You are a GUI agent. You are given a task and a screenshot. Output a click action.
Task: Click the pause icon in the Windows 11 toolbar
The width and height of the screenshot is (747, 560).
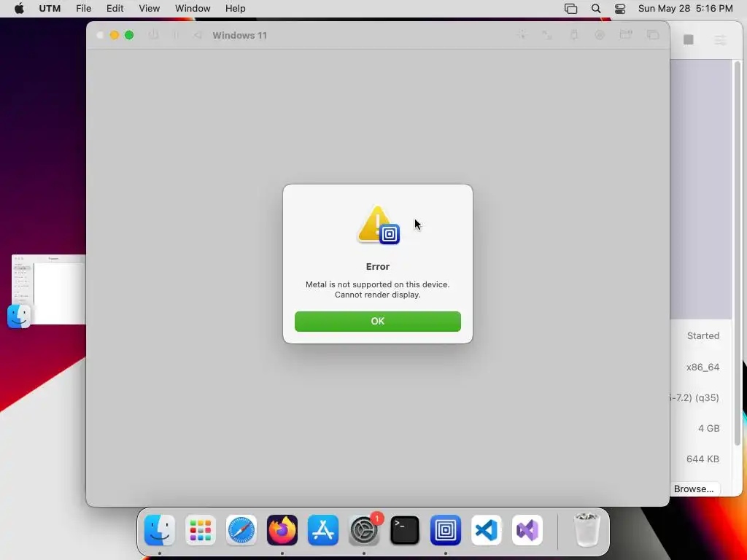click(175, 35)
